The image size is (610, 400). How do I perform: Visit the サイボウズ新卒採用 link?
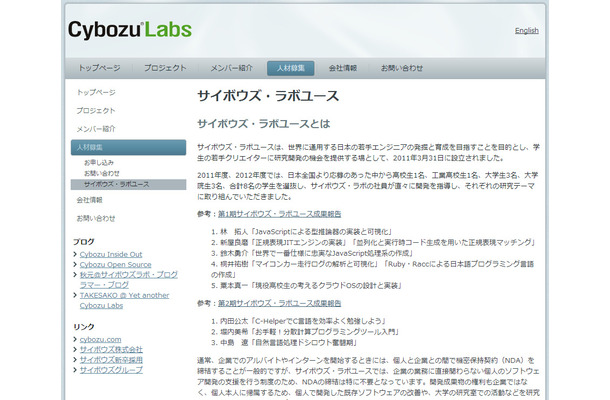[x=111, y=360]
